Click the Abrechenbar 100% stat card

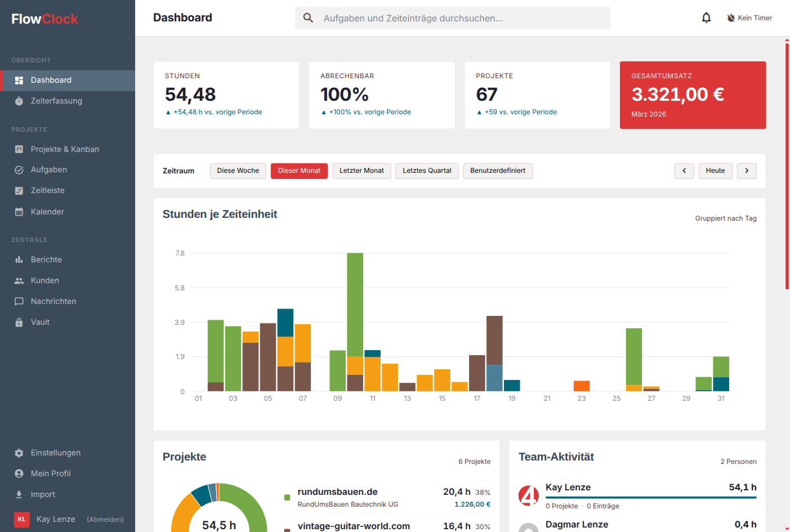pos(382,95)
